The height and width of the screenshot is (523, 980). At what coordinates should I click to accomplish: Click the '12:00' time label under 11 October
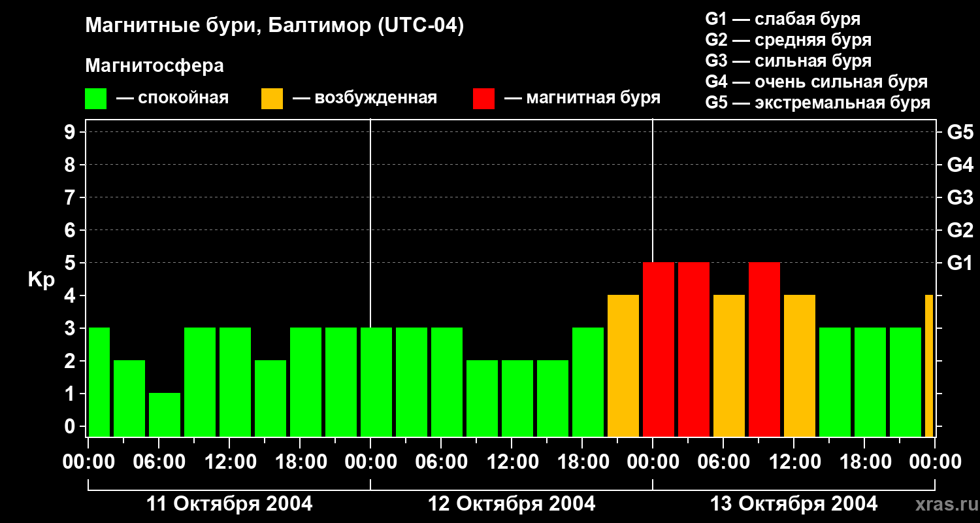229,462
